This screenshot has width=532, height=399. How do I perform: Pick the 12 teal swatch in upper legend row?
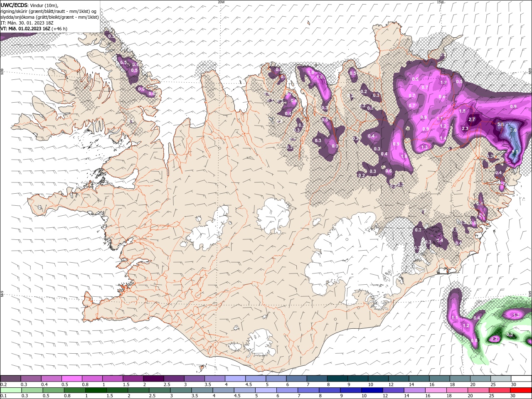(399, 379)
